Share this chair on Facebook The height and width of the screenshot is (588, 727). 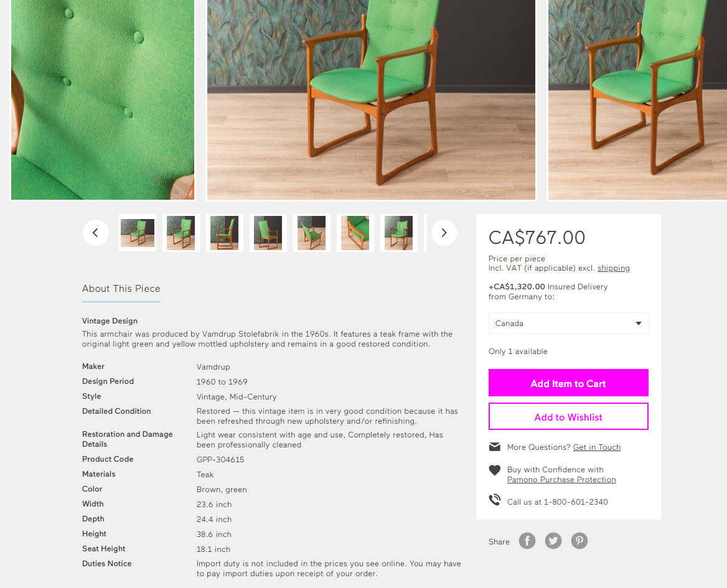[527, 541]
